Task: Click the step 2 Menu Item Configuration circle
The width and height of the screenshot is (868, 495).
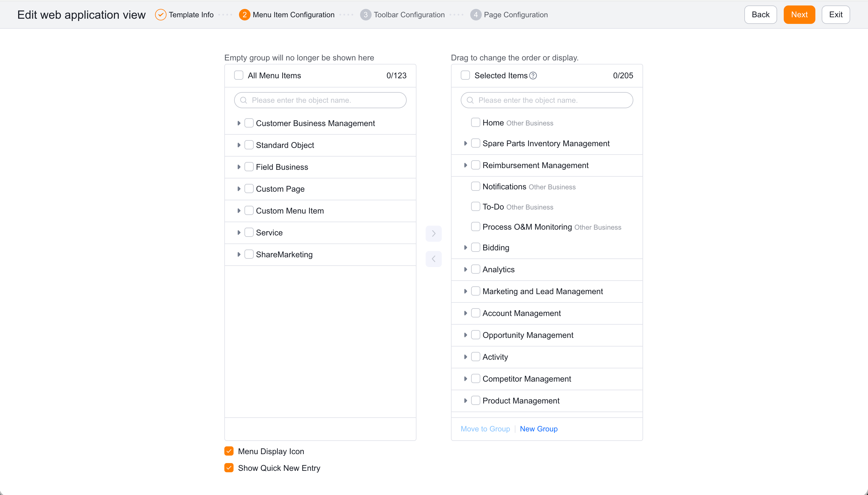Action: coord(244,15)
